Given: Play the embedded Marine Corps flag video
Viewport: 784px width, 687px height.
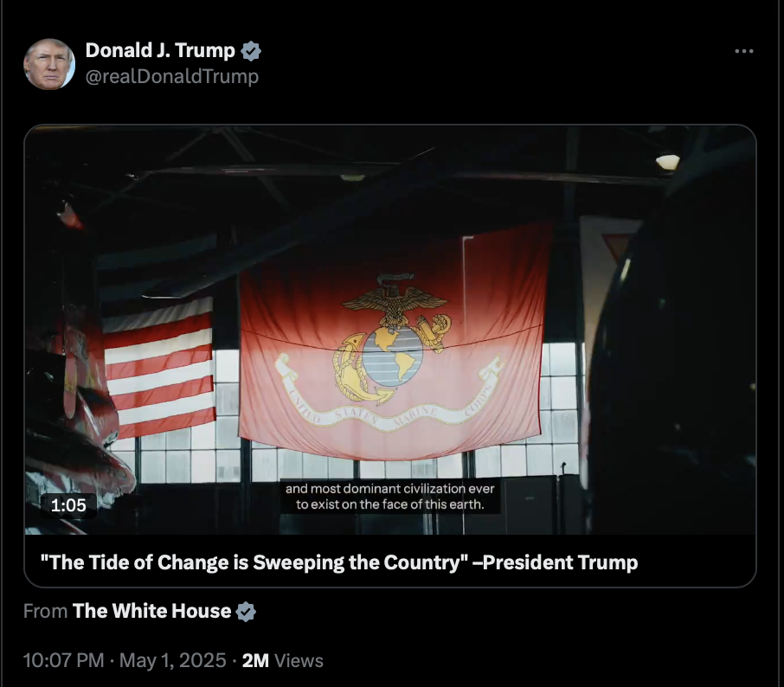Looking at the screenshot, I should [390, 330].
